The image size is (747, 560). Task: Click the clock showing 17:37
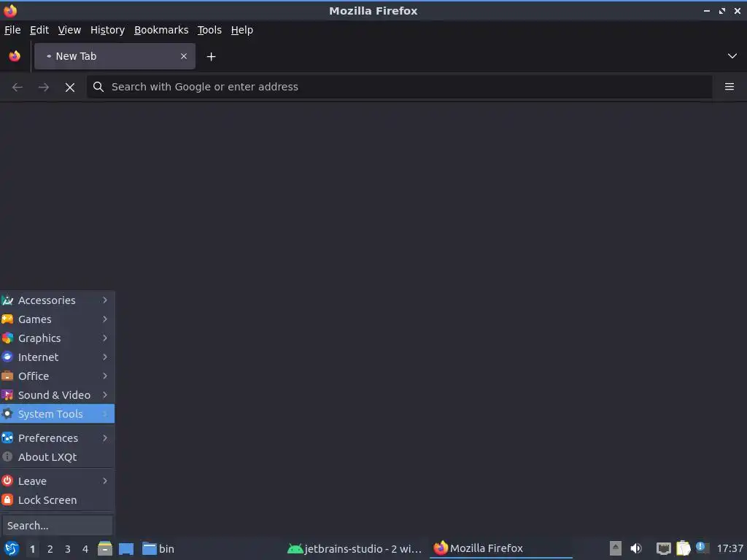pos(729,548)
